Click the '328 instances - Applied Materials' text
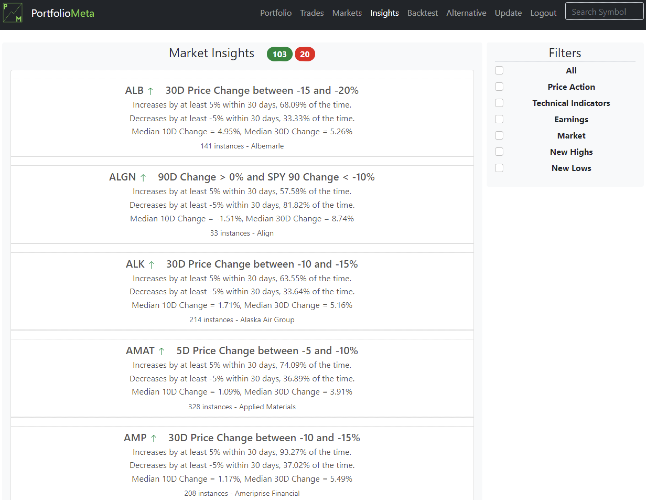The image size is (646, 500). point(242,407)
